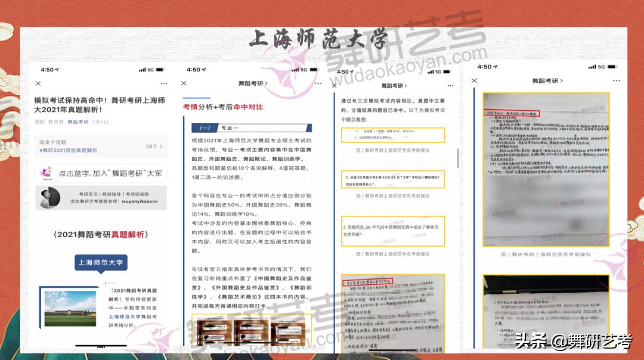Open the three-dot menu in the rightmost phone screenshot
The height and width of the screenshot is (360, 644).
pyautogui.click(x=617, y=81)
